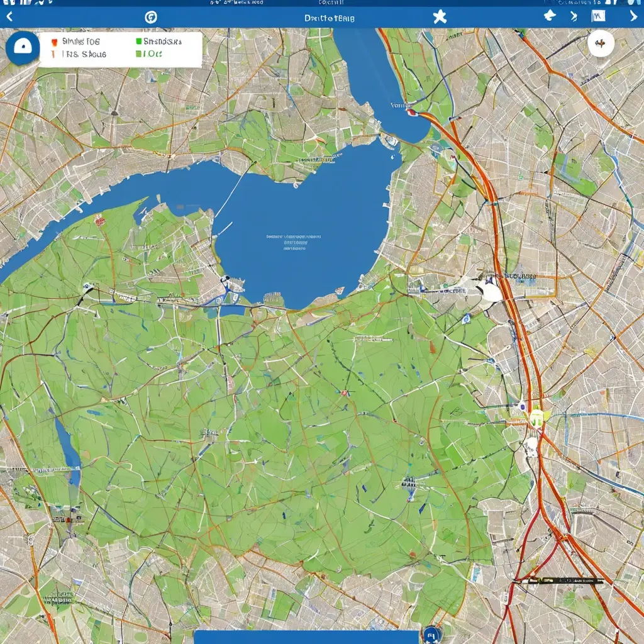
Task: Click the circular refresh icon in header
Action: pos(151,17)
